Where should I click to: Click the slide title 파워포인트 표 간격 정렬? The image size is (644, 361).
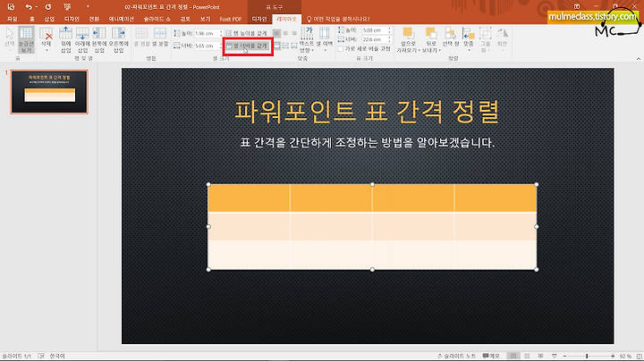coord(368,111)
